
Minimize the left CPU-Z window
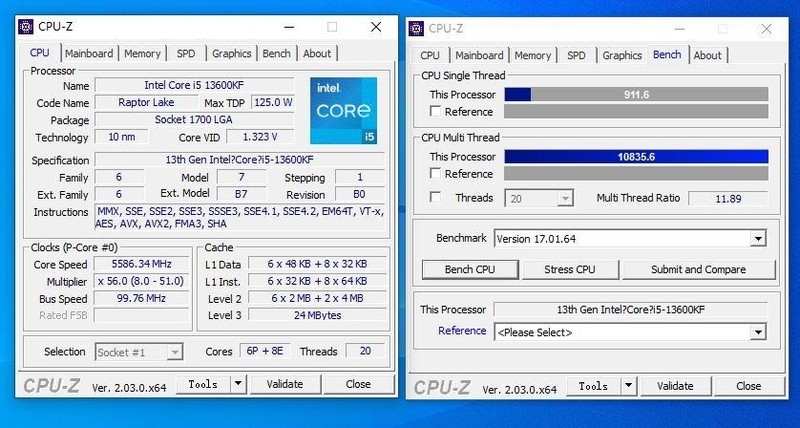pyautogui.click(x=289, y=27)
